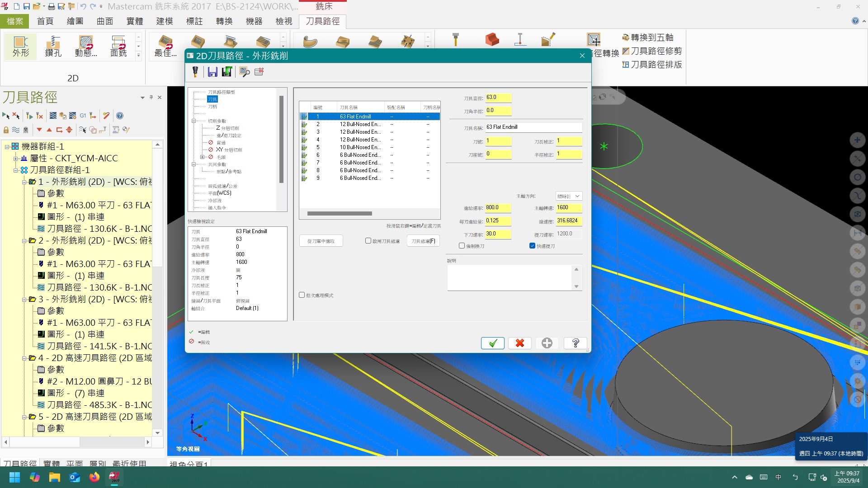
Task: Open the 檔案 file menu tab
Action: pyautogui.click(x=14, y=21)
